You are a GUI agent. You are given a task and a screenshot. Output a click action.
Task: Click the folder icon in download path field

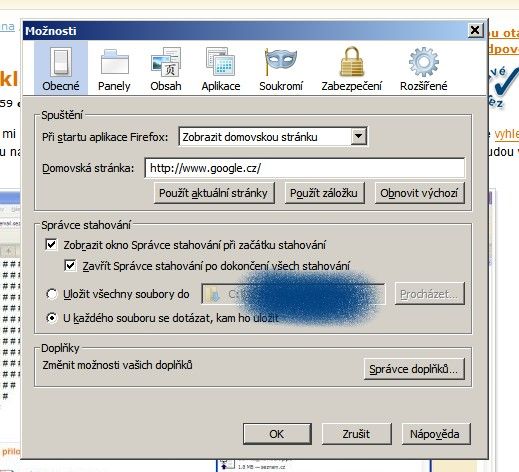tap(212, 294)
